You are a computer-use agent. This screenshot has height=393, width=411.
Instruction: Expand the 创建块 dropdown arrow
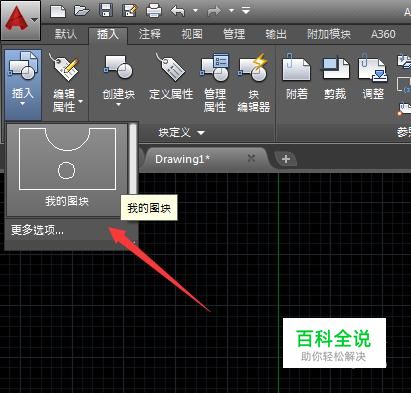[x=119, y=105]
